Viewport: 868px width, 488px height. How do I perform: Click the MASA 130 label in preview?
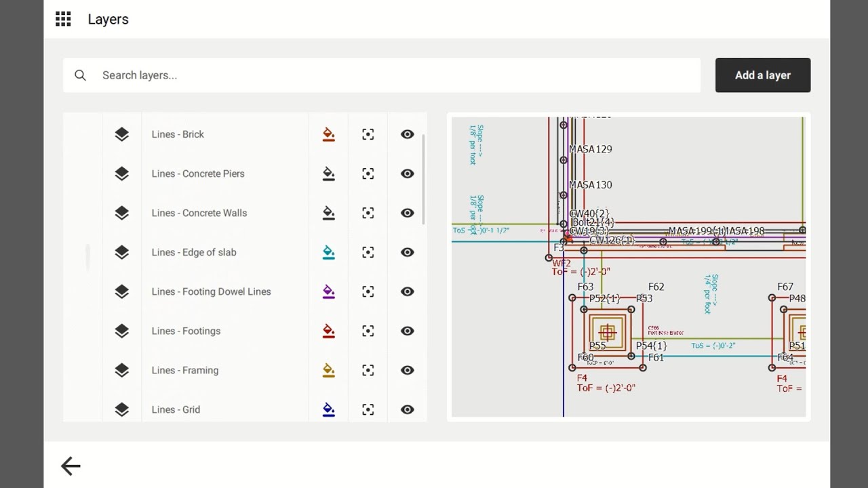590,184
